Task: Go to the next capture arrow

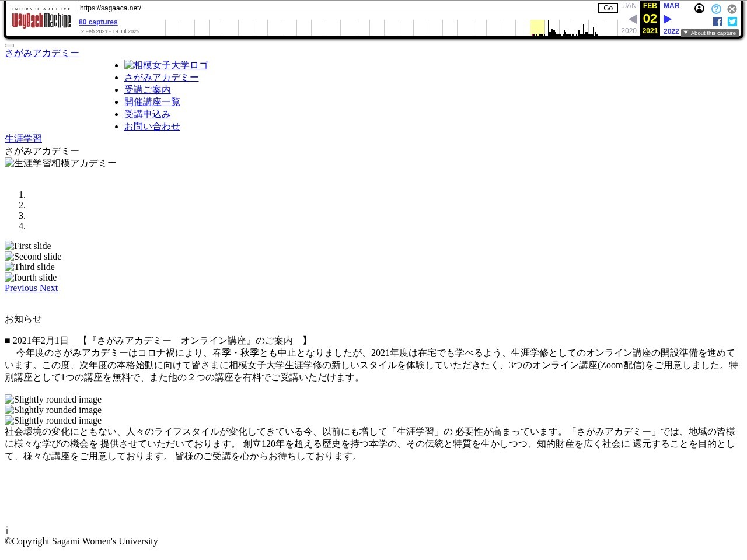Action: click(x=668, y=19)
